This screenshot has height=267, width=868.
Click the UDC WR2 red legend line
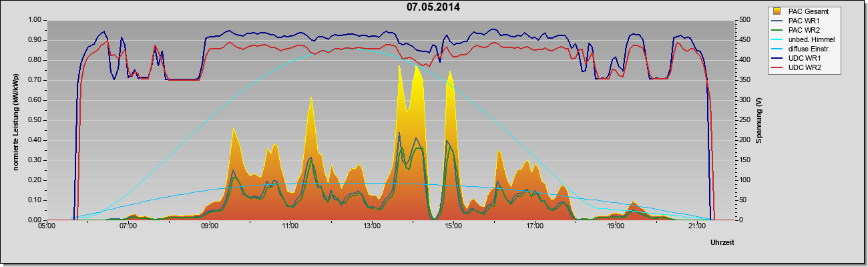[x=778, y=67]
